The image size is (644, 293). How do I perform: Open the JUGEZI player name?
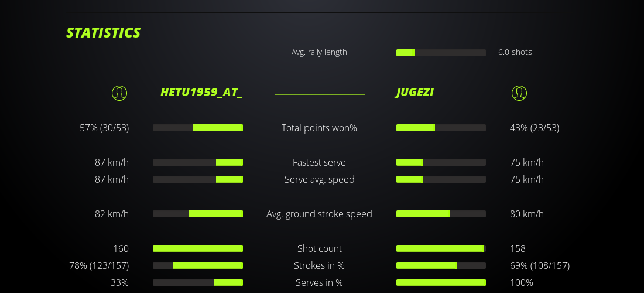click(415, 93)
